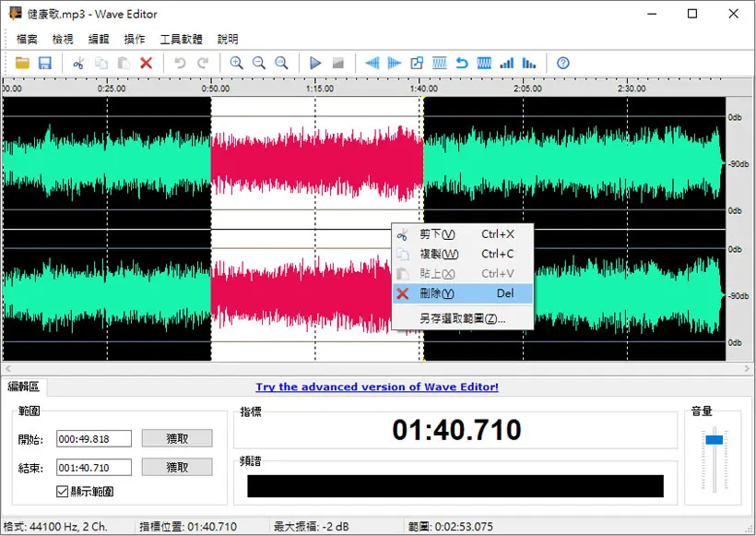Click the undo arrow icon

(x=180, y=63)
